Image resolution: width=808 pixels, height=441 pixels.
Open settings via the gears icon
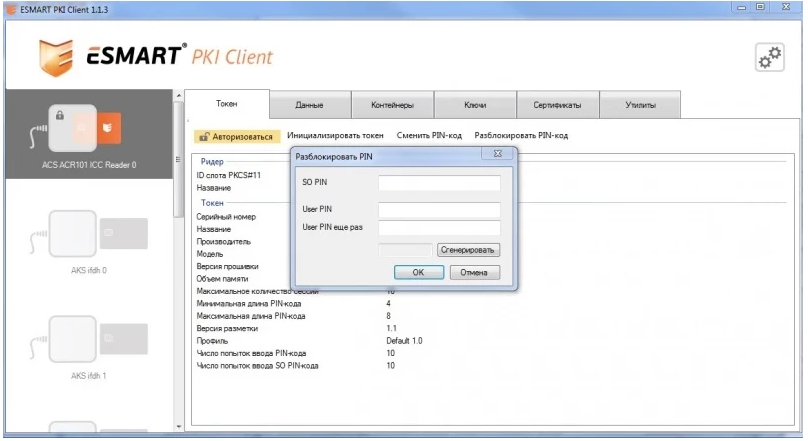(x=769, y=57)
